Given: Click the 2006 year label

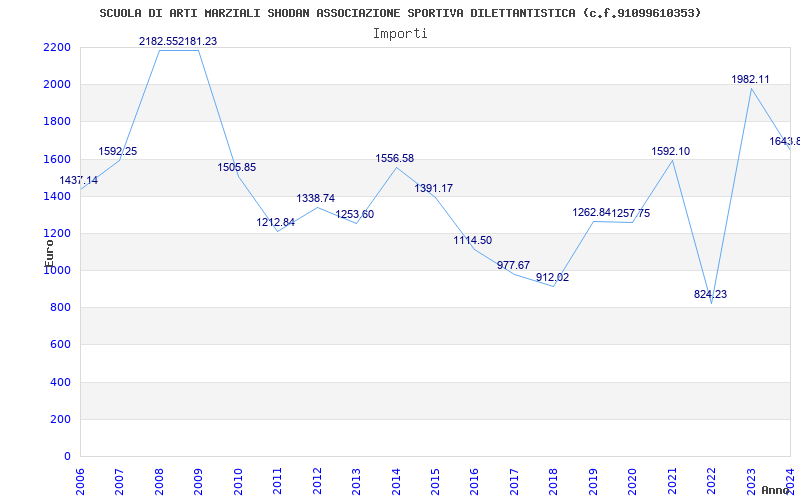Looking at the screenshot, I should [80, 481].
